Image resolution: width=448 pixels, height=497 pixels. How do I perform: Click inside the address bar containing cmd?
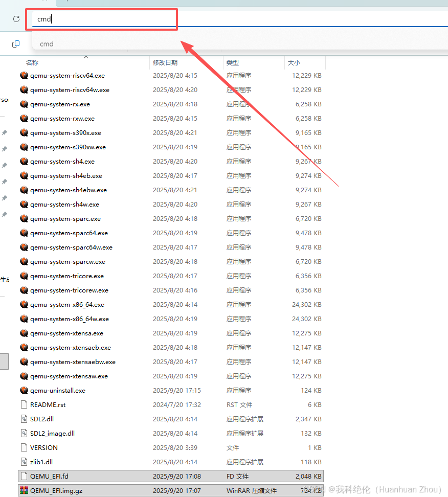pos(102,19)
